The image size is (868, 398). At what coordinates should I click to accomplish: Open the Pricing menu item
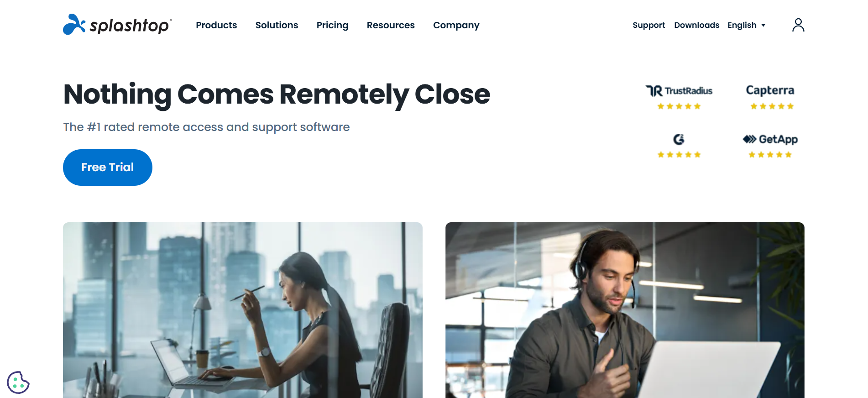point(332,25)
